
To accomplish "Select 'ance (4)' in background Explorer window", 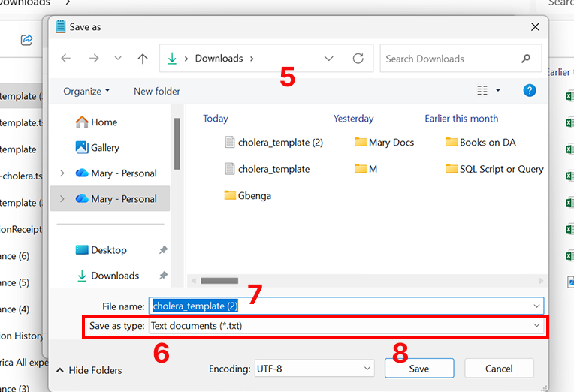I will (x=14, y=309).
